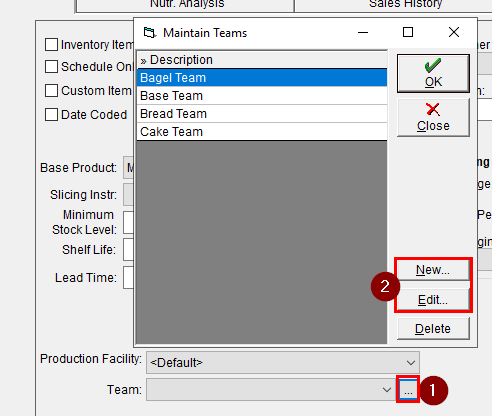Close the Maintain Teams window with the X

454,32
